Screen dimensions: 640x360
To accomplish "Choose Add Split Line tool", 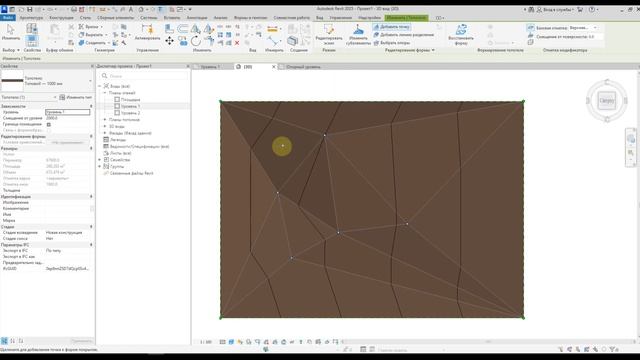I will [403, 35].
